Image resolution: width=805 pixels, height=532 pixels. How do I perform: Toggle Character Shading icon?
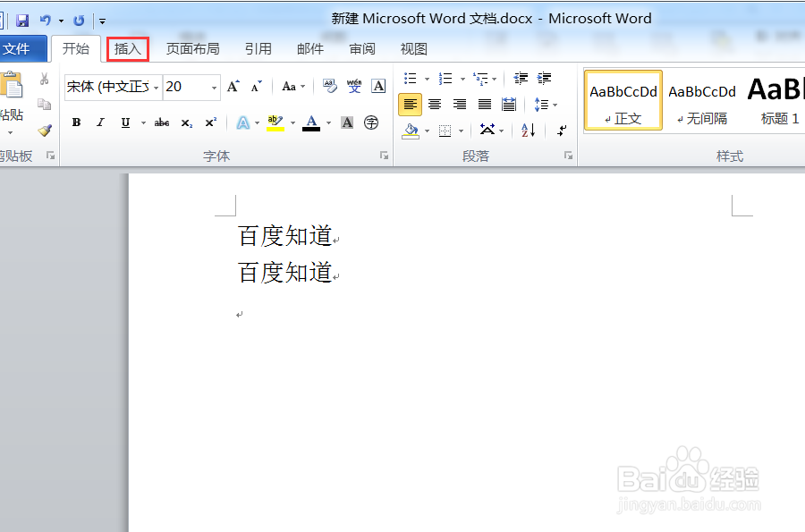pos(347,122)
